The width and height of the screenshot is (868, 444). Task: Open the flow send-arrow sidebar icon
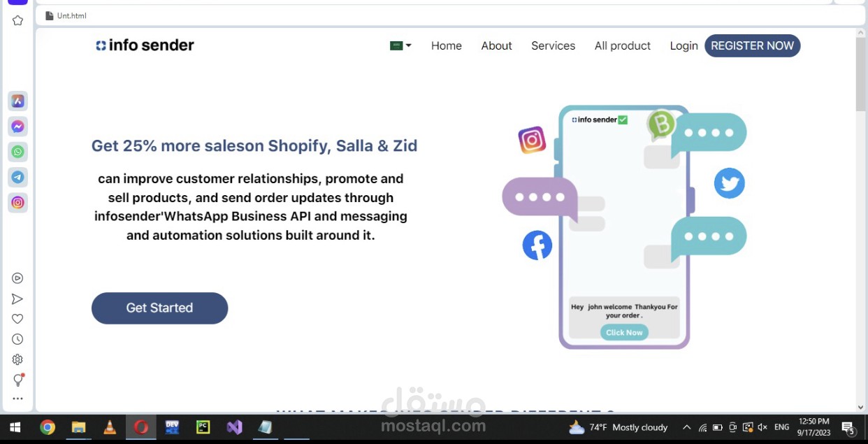pyautogui.click(x=17, y=299)
